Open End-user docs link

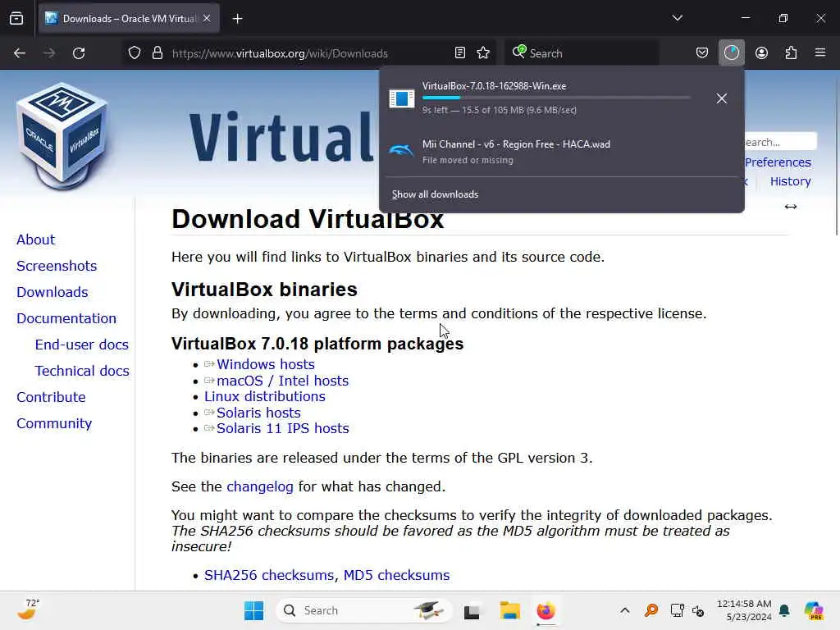coord(81,345)
